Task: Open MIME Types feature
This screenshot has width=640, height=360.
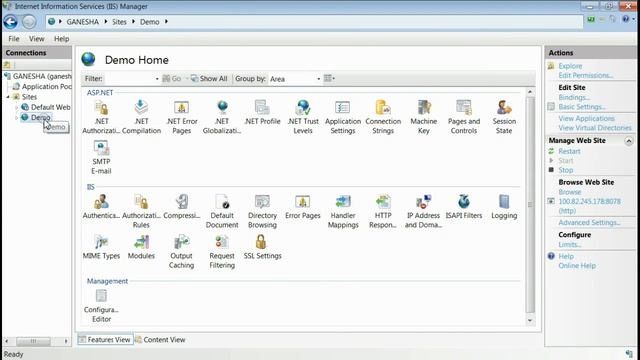Action: click(101, 247)
